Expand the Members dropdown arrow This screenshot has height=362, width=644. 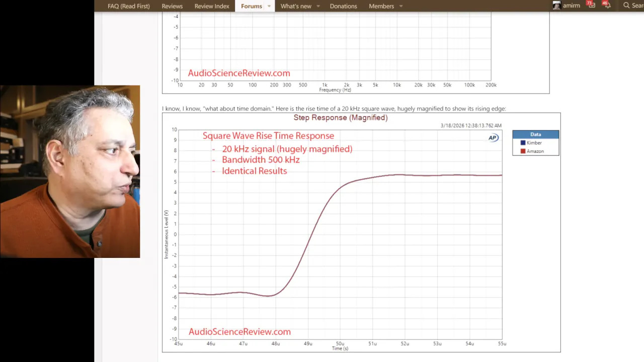point(401,6)
